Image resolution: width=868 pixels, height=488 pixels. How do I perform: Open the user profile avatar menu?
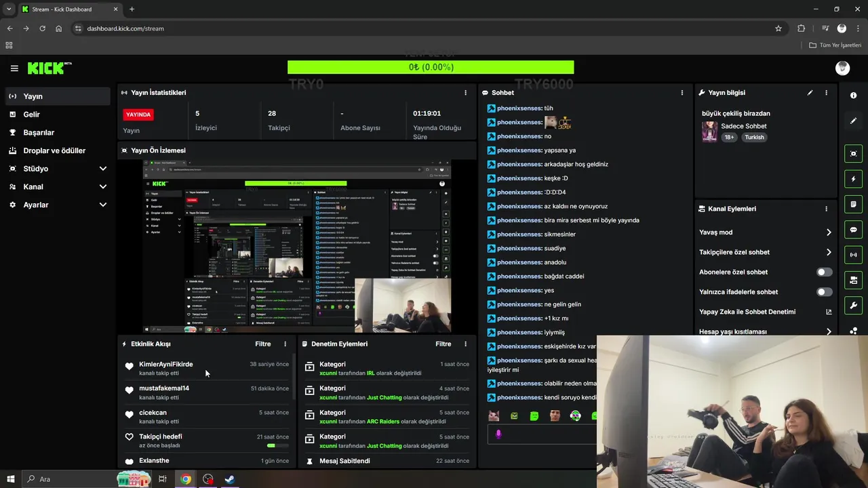coord(842,68)
